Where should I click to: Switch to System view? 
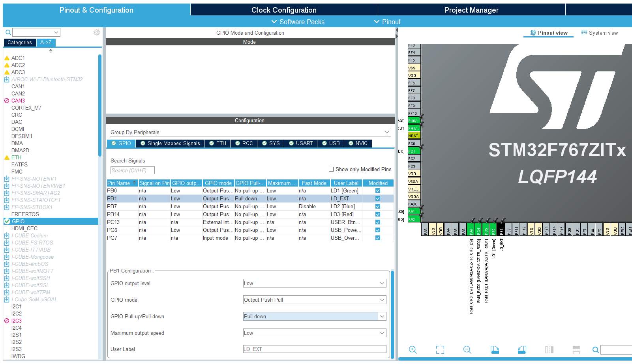click(x=599, y=33)
